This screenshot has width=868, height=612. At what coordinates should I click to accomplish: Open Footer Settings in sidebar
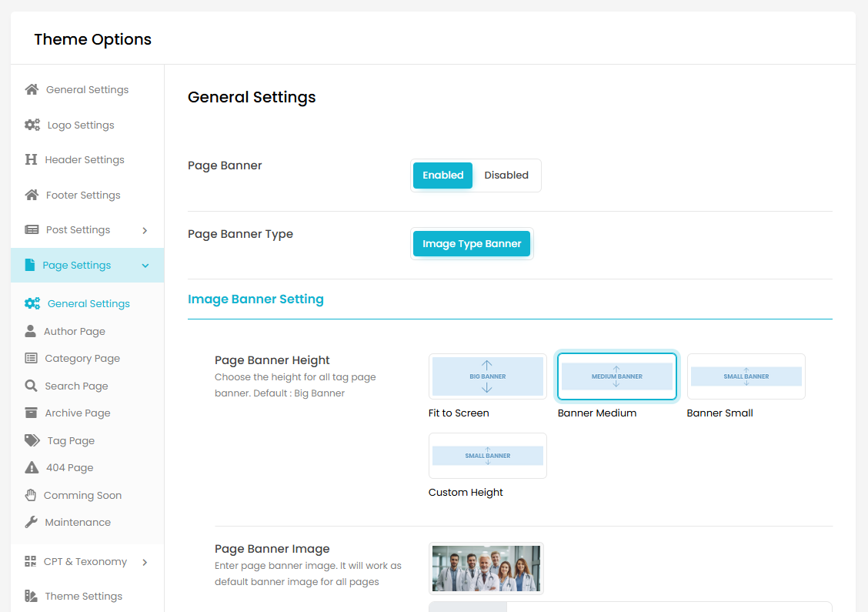83,196
